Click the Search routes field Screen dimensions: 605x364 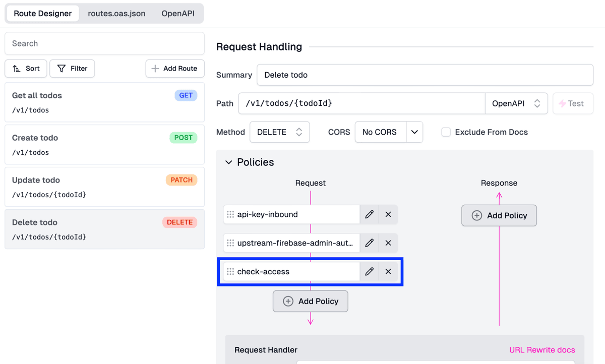pos(104,44)
